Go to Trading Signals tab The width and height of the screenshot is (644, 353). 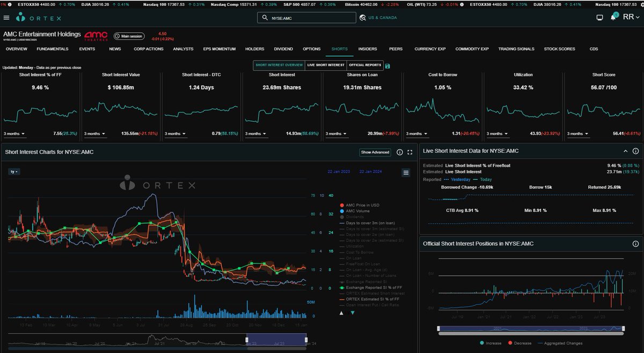(516, 49)
